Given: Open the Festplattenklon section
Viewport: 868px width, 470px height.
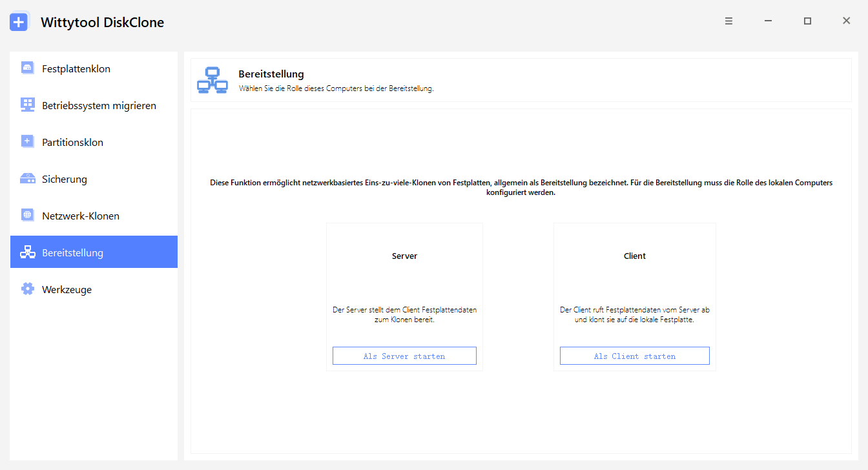Looking at the screenshot, I should [94, 69].
